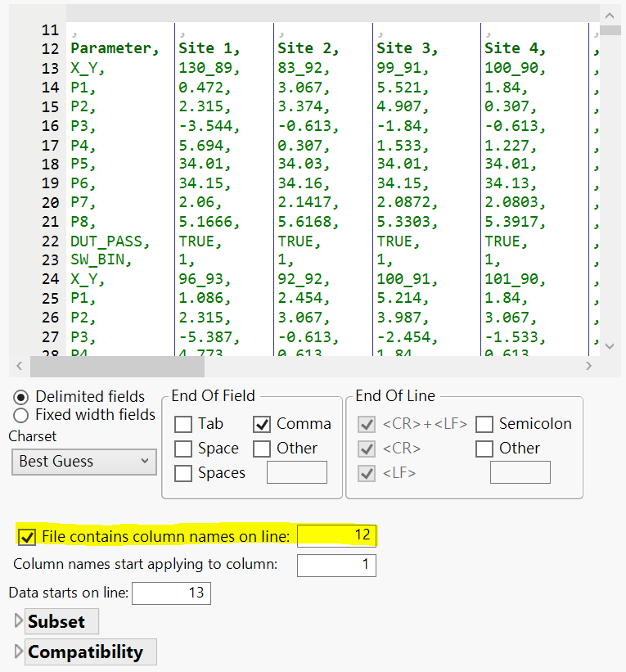Enable the Space end-of-field checkbox
The image size is (626, 672).
pyautogui.click(x=183, y=449)
